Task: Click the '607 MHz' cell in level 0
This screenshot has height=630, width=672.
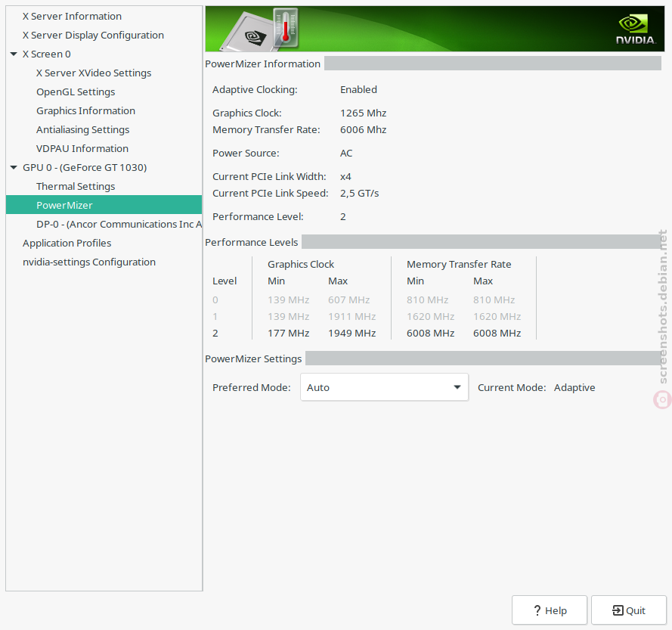Action: (x=349, y=299)
